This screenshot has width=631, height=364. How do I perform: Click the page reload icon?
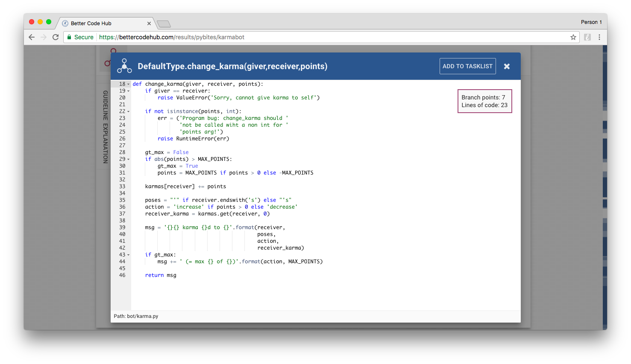click(x=56, y=37)
